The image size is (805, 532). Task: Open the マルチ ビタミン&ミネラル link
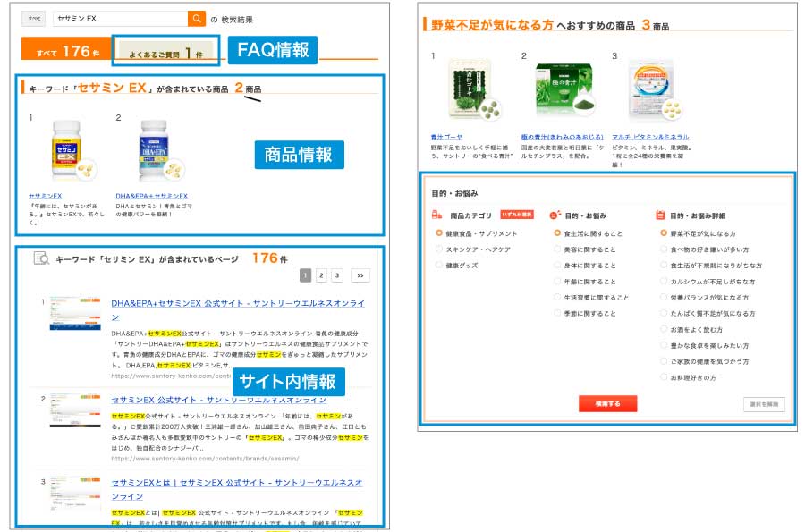click(650, 137)
